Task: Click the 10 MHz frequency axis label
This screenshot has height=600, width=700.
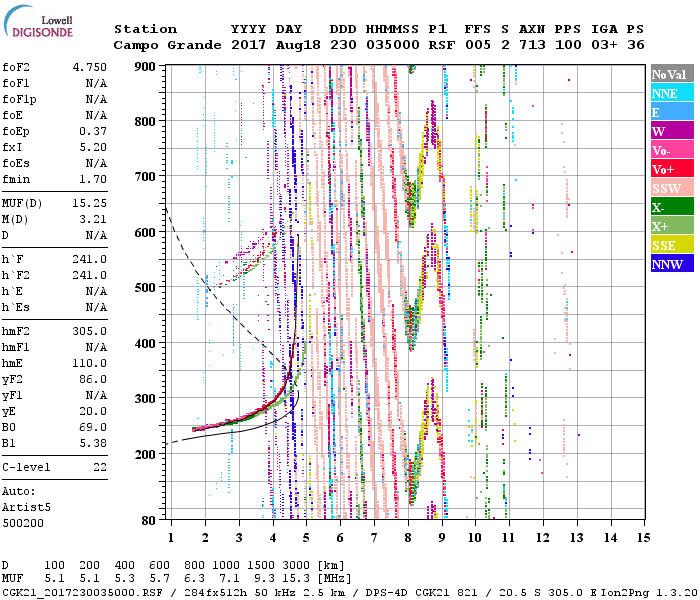Action: click(x=475, y=538)
